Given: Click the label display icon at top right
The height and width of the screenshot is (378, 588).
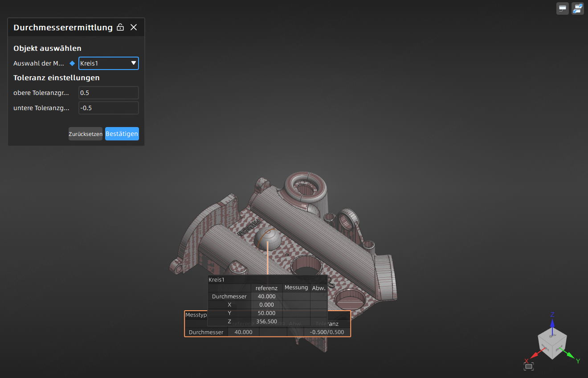Looking at the screenshot, I should coord(563,8).
